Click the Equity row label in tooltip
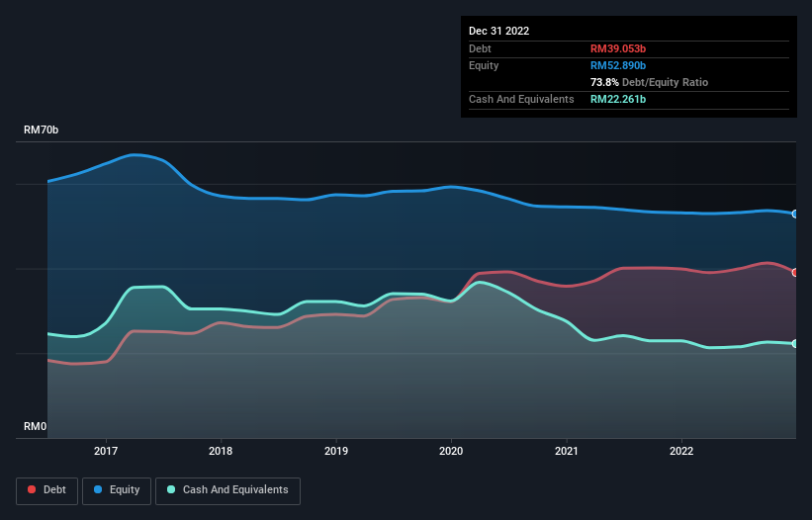The width and height of the screenshot is (812, 520). (484, 65)
